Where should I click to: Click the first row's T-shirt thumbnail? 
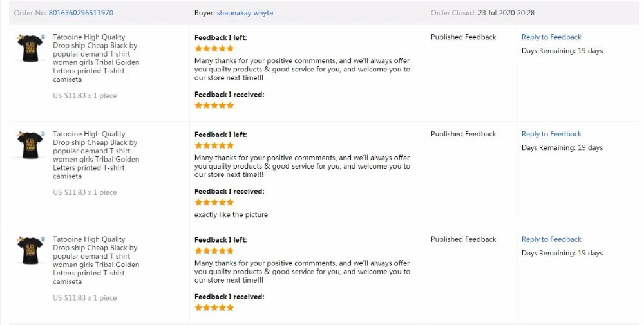click(30, 48)
